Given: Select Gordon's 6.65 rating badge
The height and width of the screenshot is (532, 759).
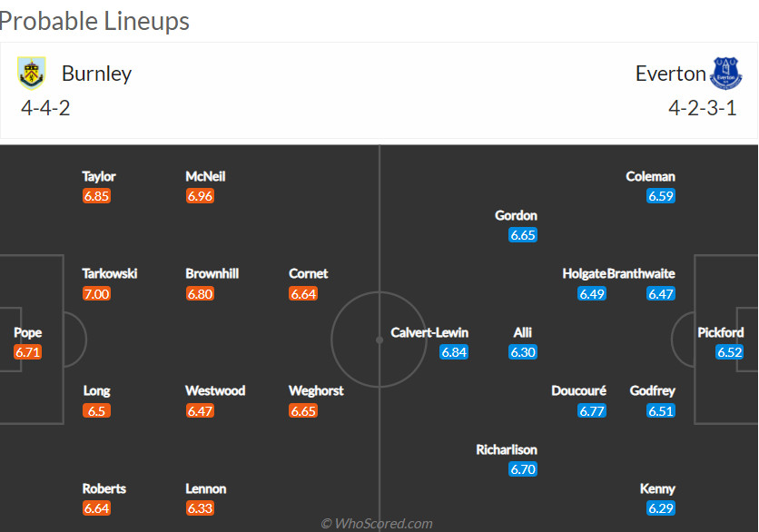Looking at the screenshot, I should 523,235.
